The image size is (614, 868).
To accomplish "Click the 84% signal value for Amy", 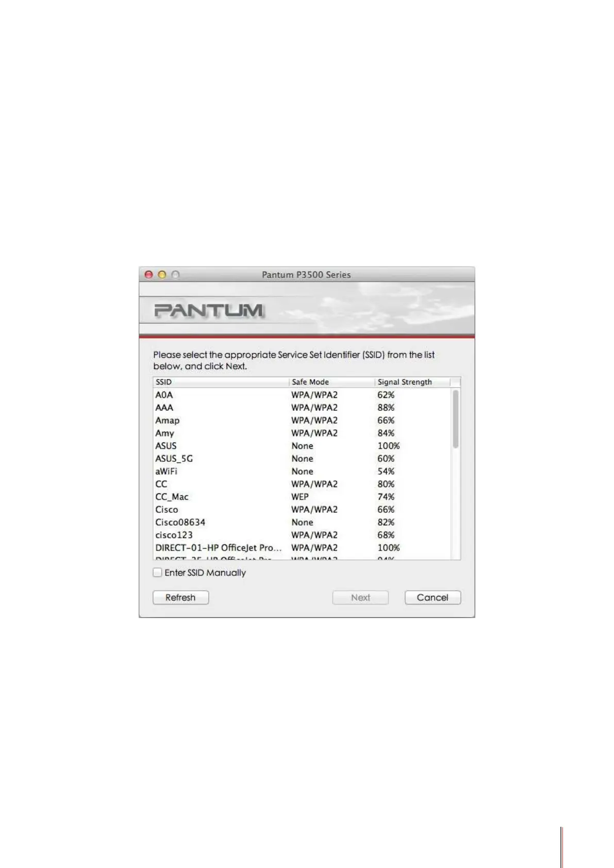I will coord(386,433).
